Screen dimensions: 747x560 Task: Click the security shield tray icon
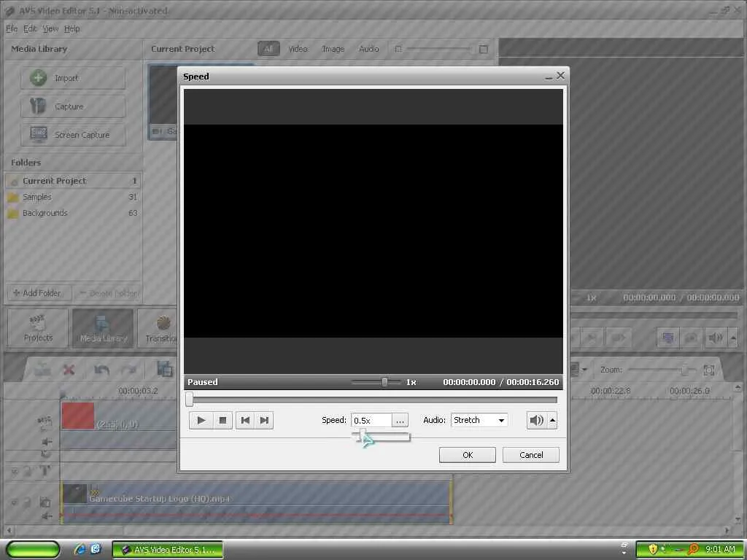coord(653,550)
